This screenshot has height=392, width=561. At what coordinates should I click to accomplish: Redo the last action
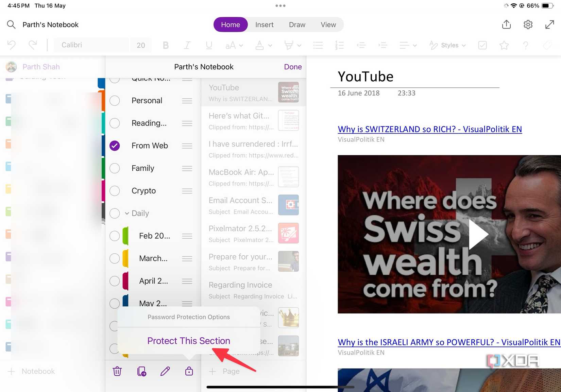tap(33, 45)
